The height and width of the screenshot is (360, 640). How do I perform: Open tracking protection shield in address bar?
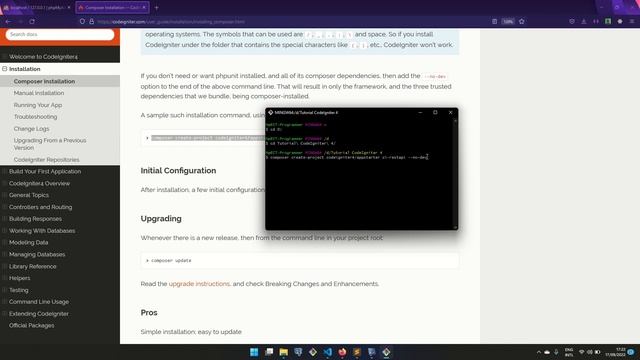click(82, 21)
